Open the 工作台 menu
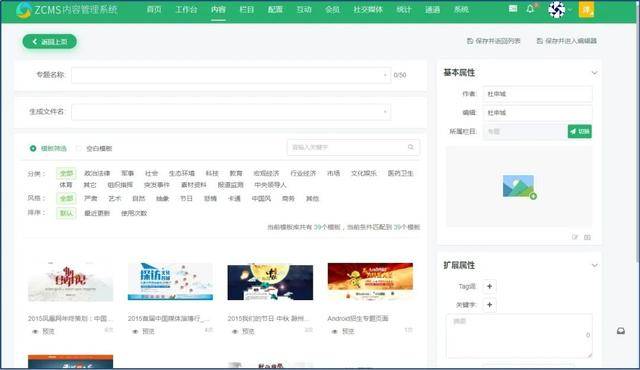This screenshot has width=640, height=370. click(186, 9)
